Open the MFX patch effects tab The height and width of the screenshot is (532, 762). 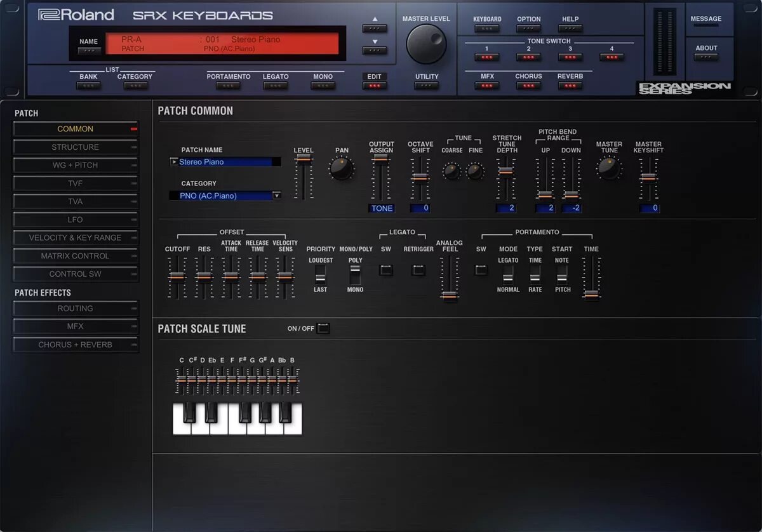(76, 326)
